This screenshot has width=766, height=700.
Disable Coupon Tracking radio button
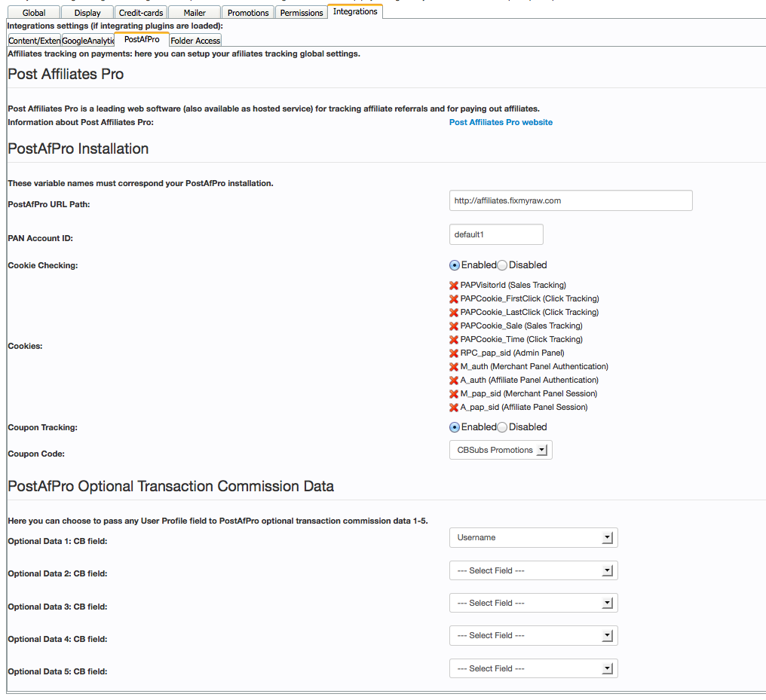pyautogui.click(x=502, y=427)
